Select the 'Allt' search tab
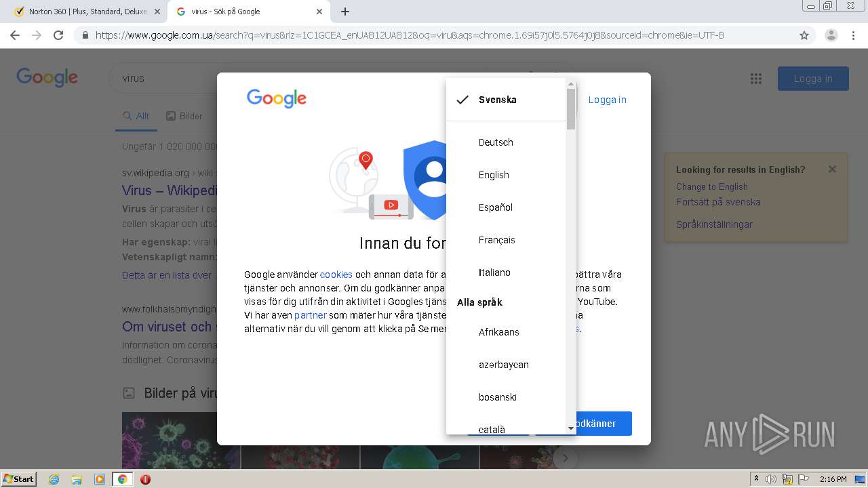The image size is (868, 488). [x=136, y=116]
